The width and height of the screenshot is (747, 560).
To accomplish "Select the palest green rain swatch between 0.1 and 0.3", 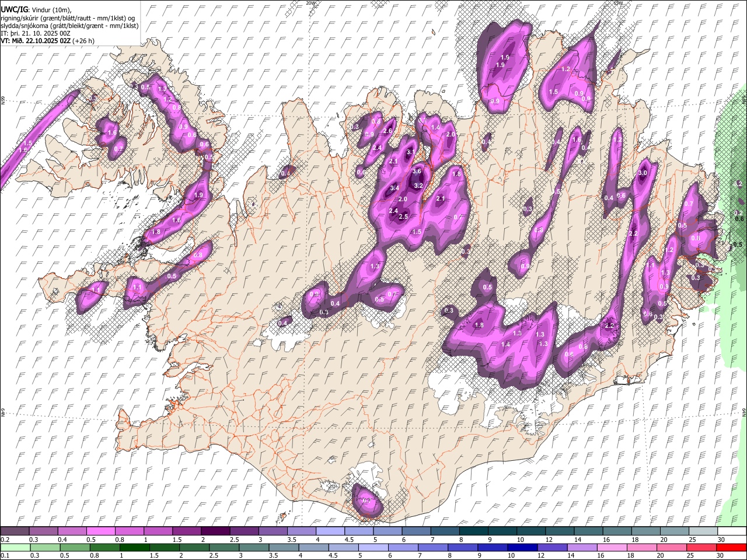I will 16,547.
